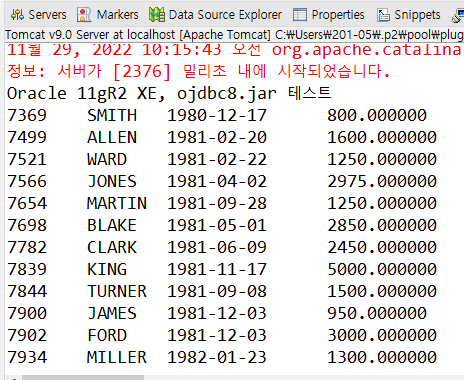Click employee number 7782
Screen dimensions: 464x380
tap(27, 247)
